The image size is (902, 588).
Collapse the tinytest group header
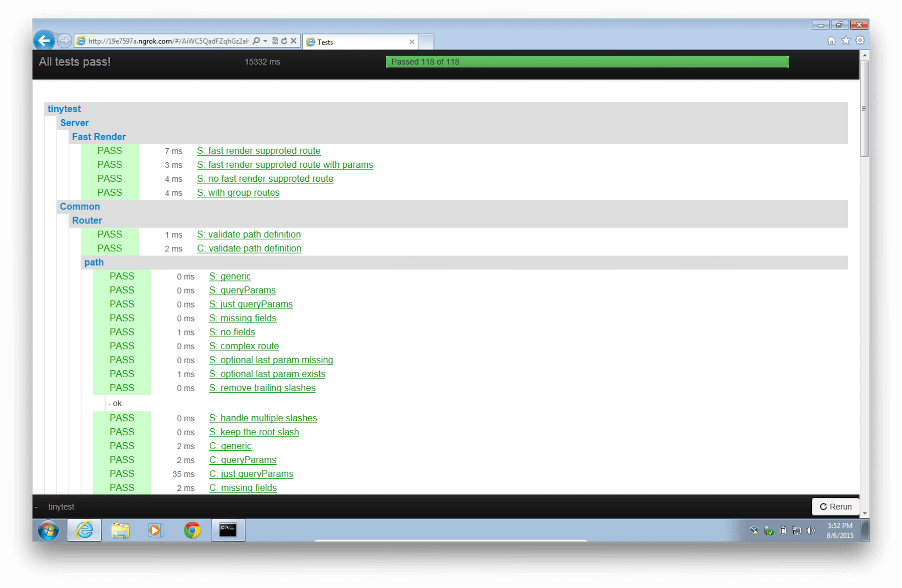pos(64,109)
